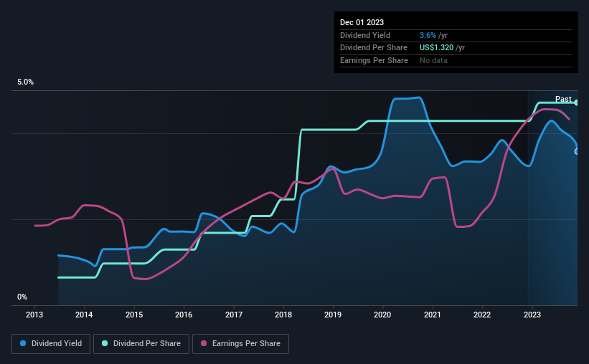The image size is (589, 364).
Task: Click the 5.0% y-axis label
Action: click(x=25, y=82)
